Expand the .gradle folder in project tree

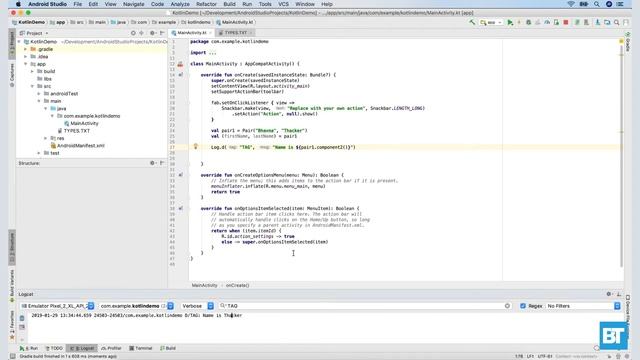[x=26, y=49]
